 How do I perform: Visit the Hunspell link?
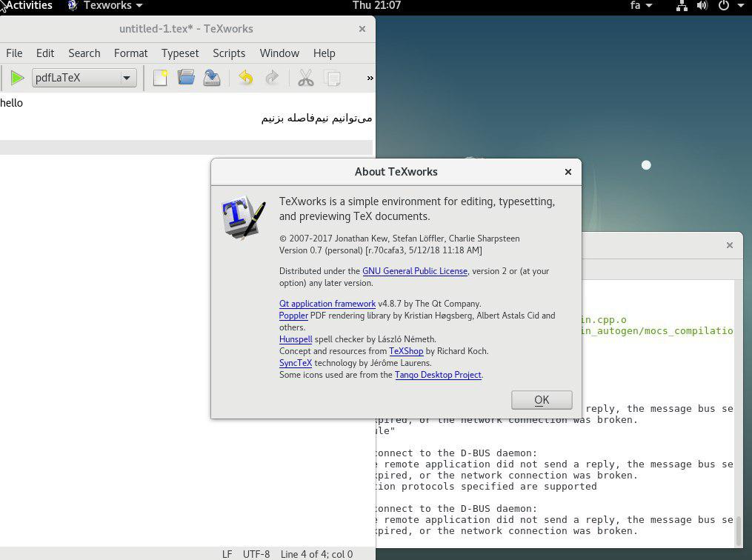(x=296, y=339)
